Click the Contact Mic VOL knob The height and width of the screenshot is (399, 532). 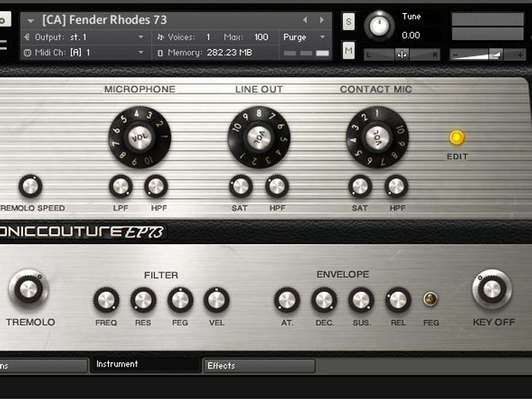pos(377,137)
